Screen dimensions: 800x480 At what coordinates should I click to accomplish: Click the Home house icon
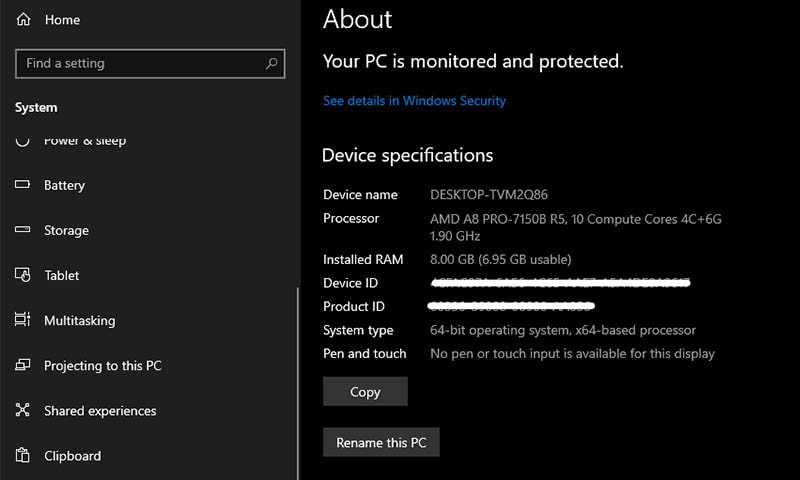coord(23,20)
